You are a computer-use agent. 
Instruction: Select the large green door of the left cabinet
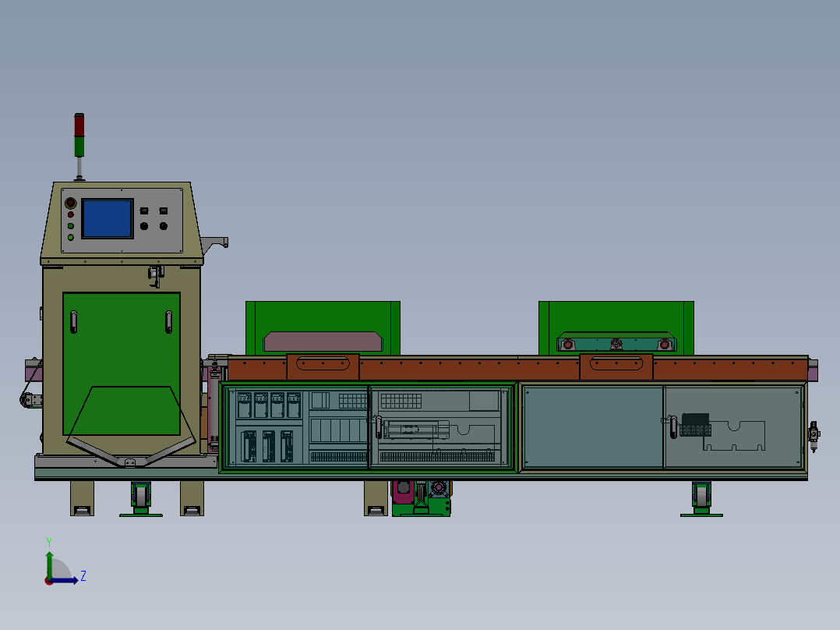coord(122,363)
